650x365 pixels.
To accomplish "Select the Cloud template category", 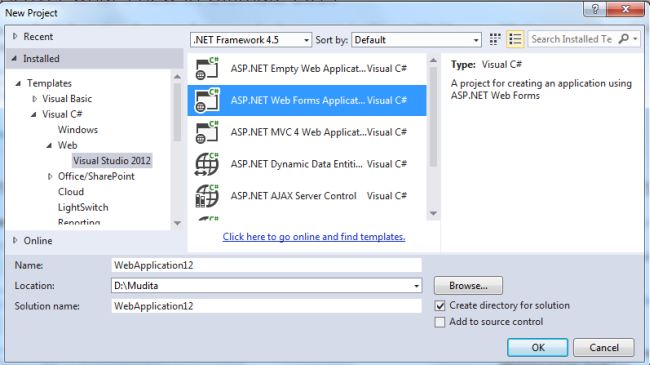I will click(x=70, y=192).
